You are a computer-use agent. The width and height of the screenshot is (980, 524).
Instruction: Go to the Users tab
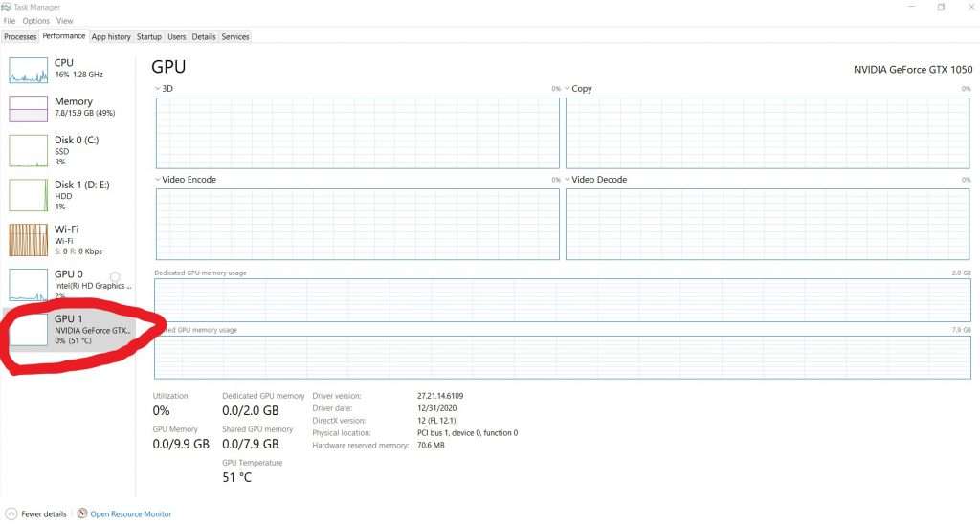[177, 37]
